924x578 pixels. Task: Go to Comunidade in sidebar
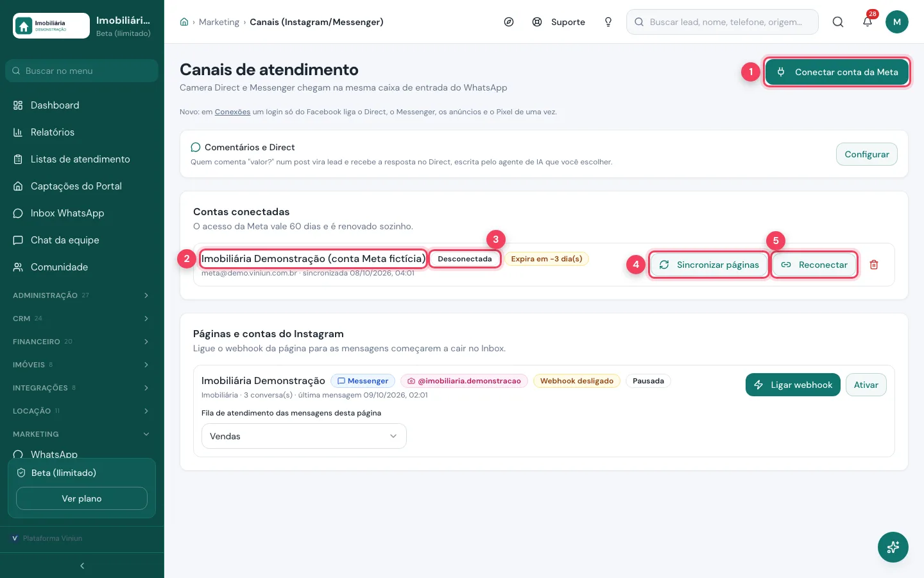coord(82,267)
